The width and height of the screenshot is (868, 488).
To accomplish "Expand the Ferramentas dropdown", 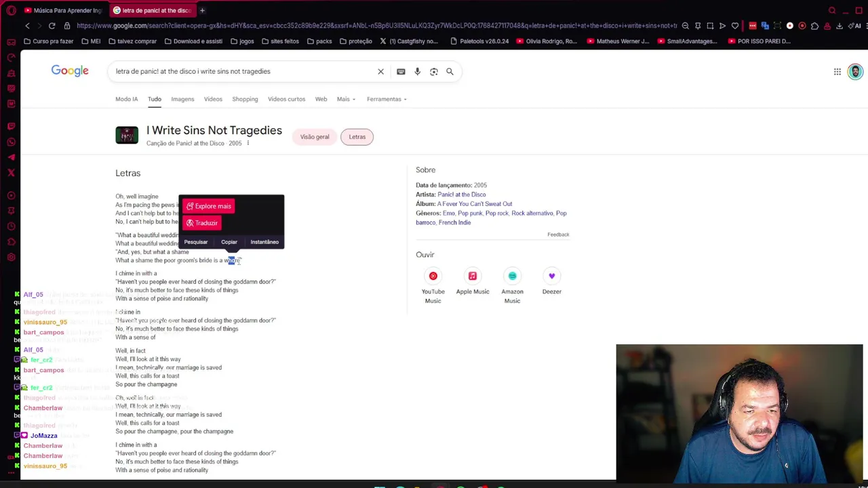I will [x=387, y=99].
